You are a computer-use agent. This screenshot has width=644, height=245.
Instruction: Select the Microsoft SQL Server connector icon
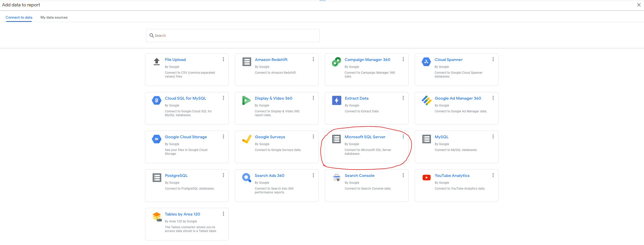(336, 139)
